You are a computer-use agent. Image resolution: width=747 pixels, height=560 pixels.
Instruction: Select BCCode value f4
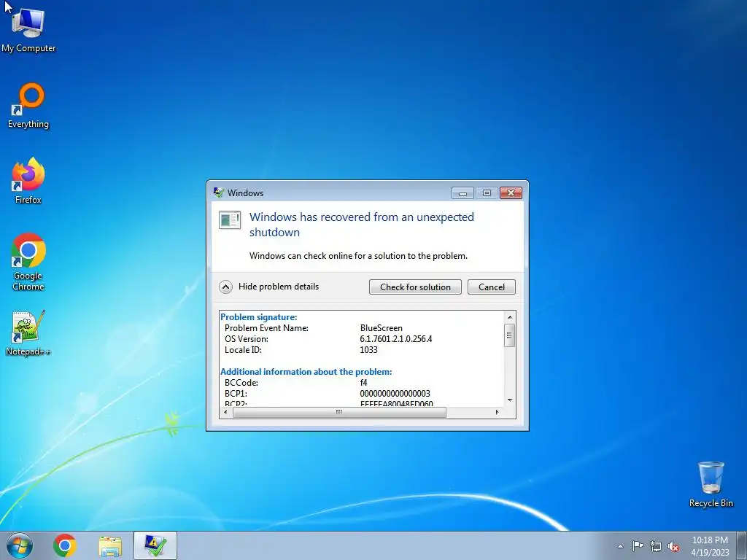[363, 382]
